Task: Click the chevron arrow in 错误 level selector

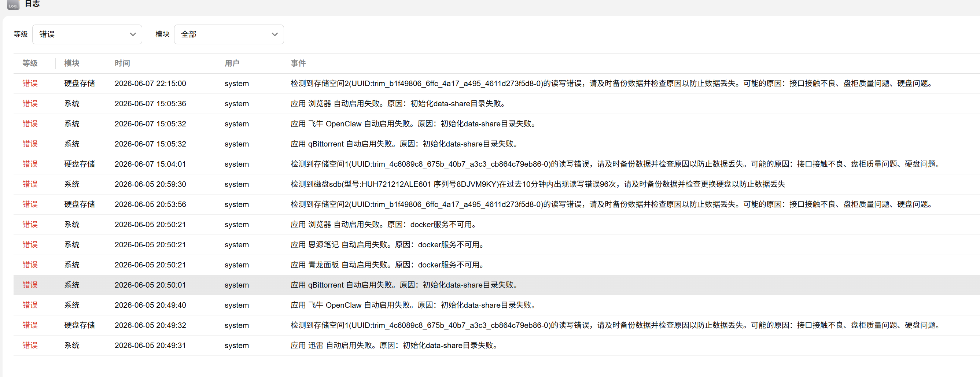Action: [x=133, y=34]
